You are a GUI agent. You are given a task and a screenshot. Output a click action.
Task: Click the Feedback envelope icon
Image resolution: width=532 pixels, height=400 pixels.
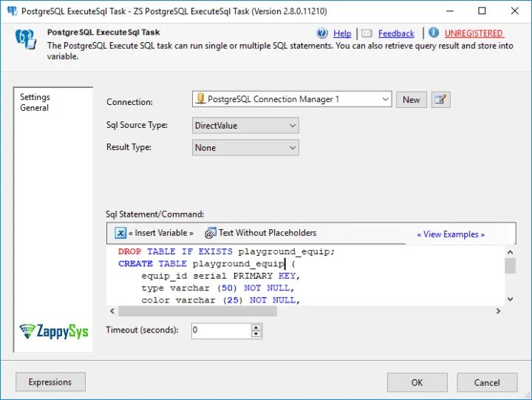pos(366,33)
